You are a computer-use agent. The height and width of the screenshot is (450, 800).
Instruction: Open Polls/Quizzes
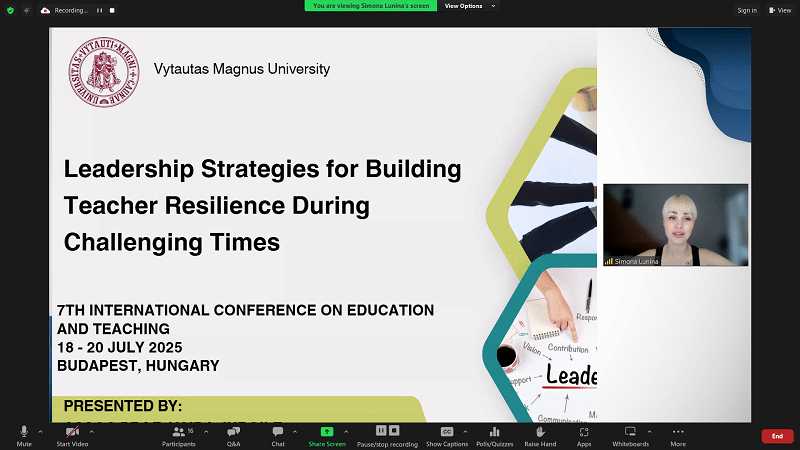tap(494, 433)
